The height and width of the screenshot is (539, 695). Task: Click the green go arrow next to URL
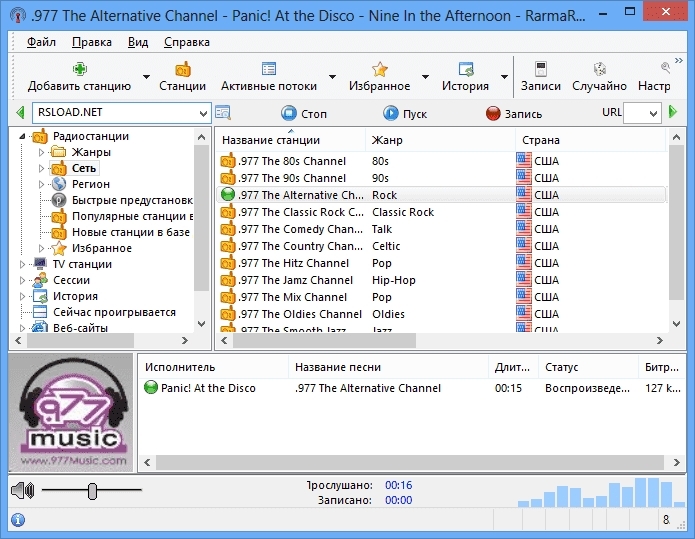click(x=673, y=112)
